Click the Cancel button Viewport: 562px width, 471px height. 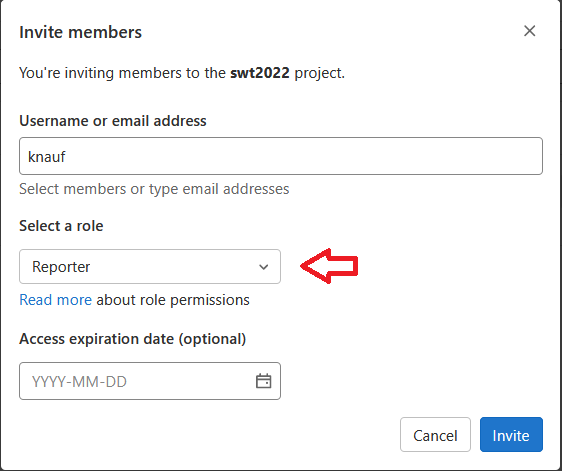[435, 434]
